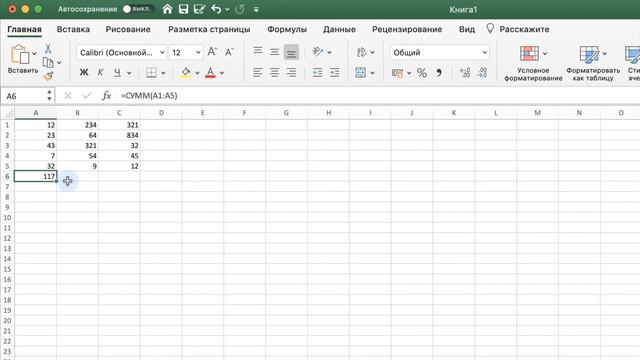Open the Рецензирование tab
640x360 pixels.
pos(407,29)
